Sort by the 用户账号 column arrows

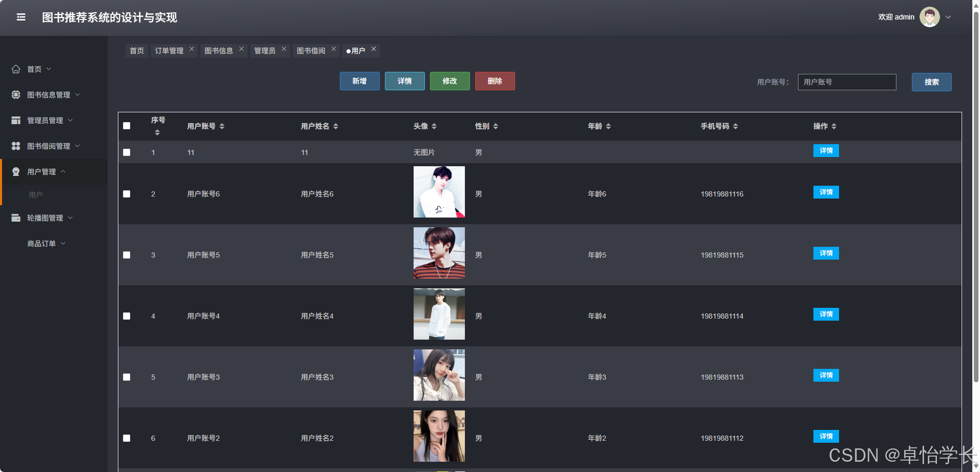tap(222, 126)
